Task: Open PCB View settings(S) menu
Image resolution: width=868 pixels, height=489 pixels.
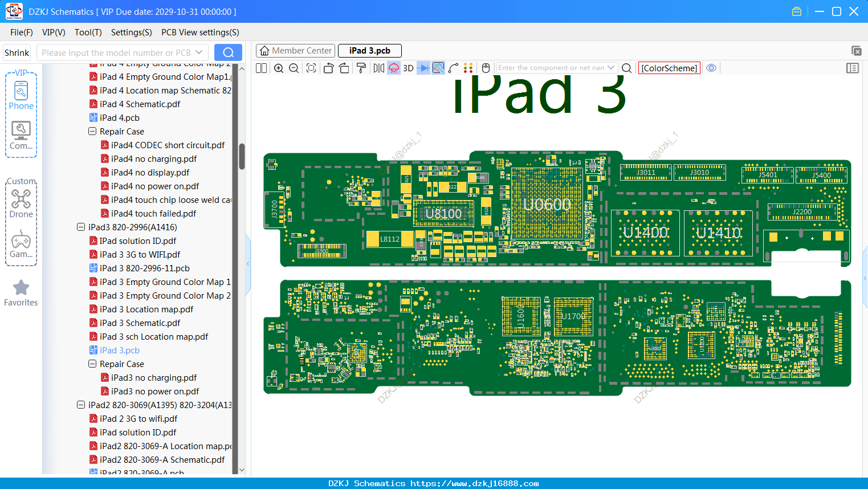Action: pyautogui.click(x=200, y=32)
